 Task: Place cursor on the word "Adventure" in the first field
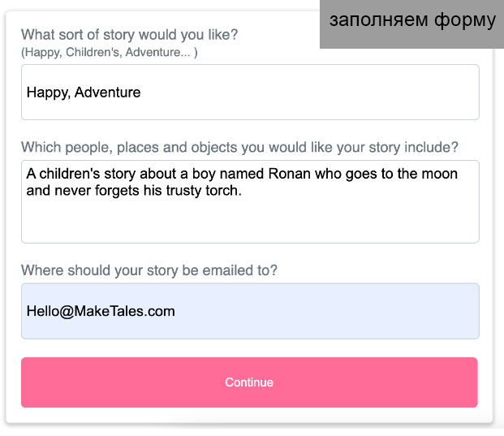tap(108, 93)
